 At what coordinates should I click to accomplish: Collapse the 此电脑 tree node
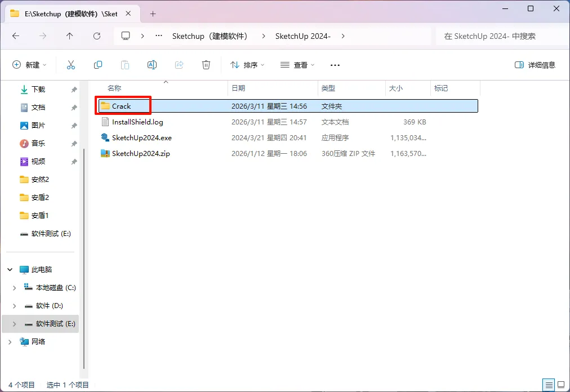(x=10, y=269)
